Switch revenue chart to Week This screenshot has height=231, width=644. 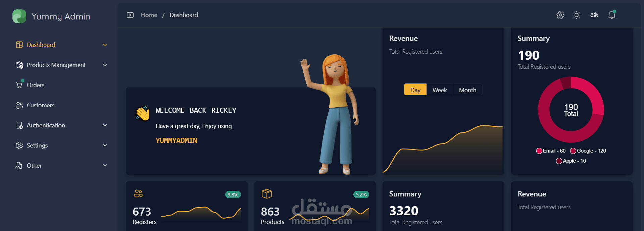(440, 90)
